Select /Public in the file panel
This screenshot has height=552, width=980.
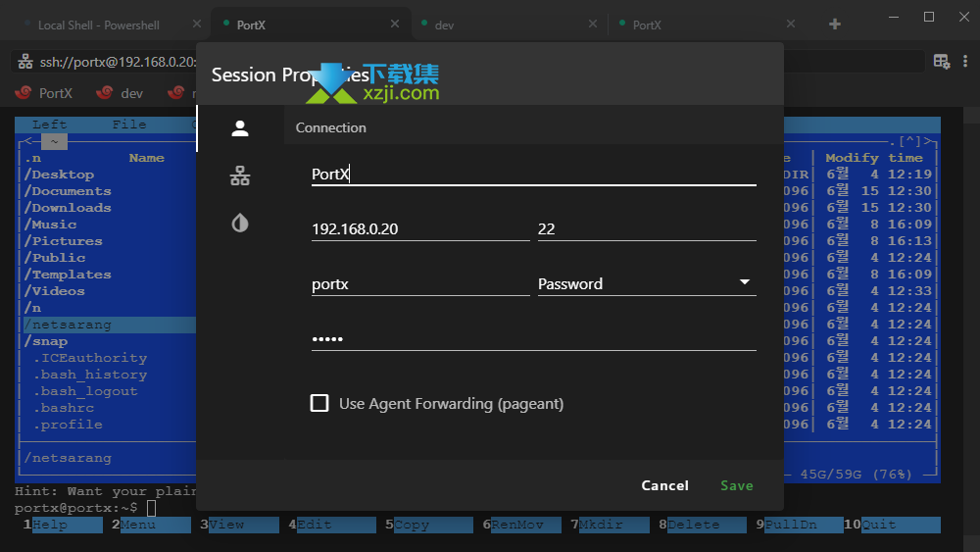coord(54,258)
